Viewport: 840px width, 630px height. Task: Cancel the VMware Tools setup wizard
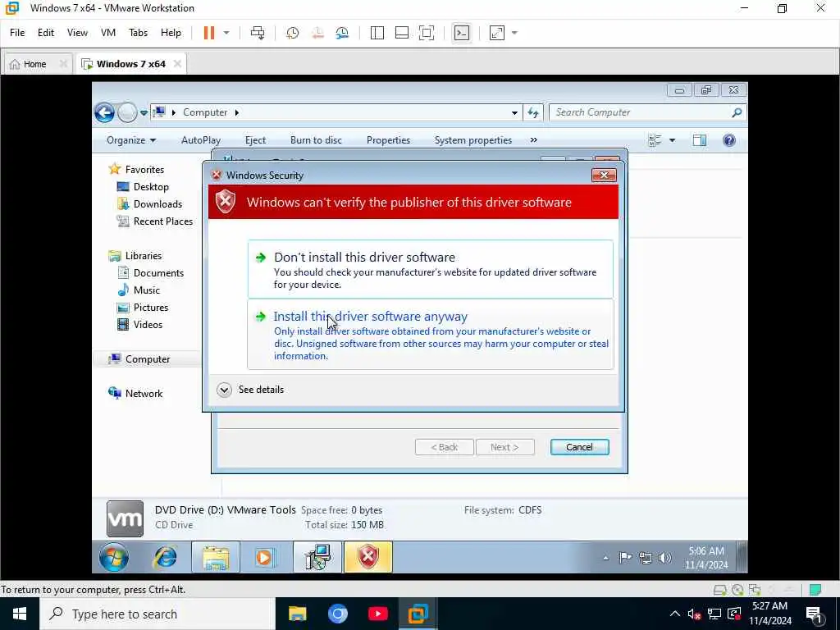(580, 447)
